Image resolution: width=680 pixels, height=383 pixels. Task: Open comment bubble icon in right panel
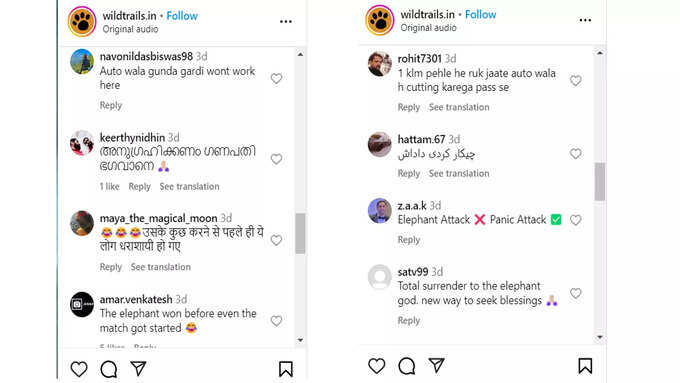point(407,366)
